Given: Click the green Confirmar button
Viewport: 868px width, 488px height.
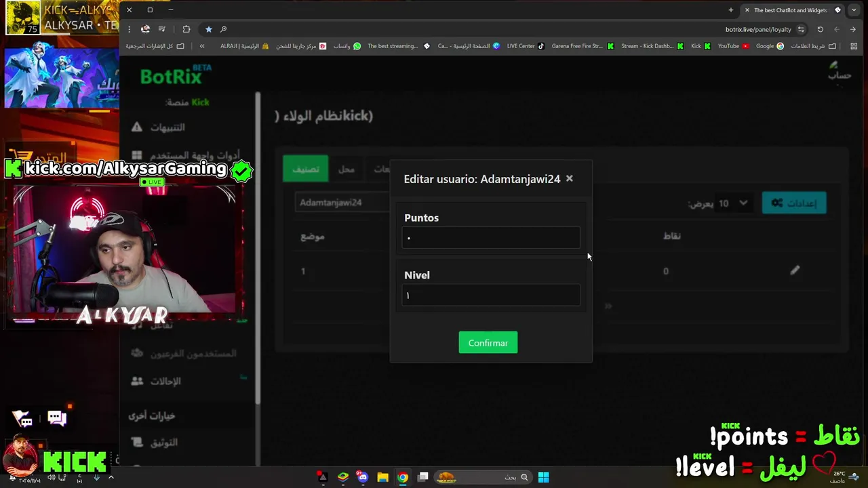Looking at the screenshot, I should [x=488, y=343].
